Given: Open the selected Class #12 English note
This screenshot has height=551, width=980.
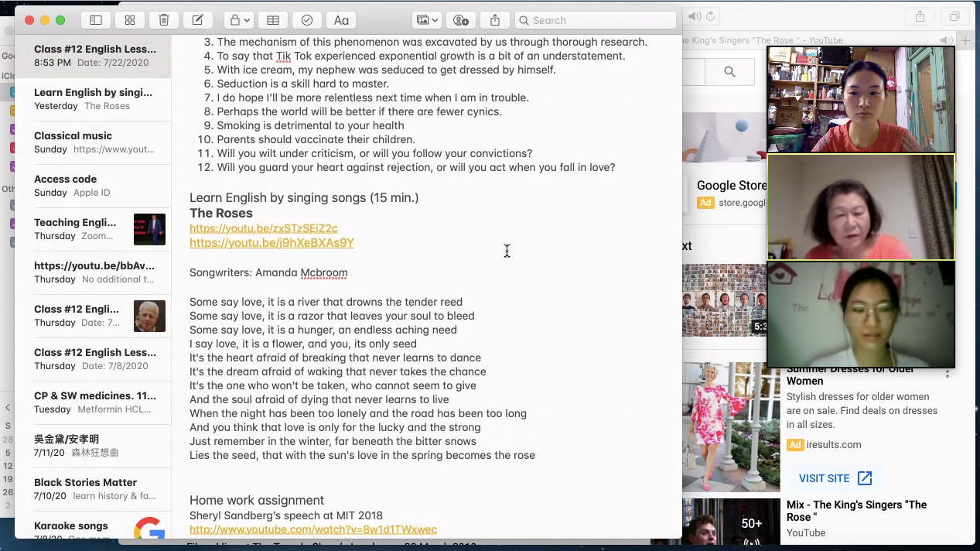Looking at the screenshot, I should pyautogui.click(x=95, y=56).
